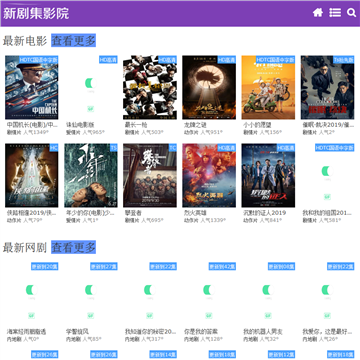The image size is (360, 360).
Task: Open the 我的机器人男友 drama title
Action: [263, 332]
